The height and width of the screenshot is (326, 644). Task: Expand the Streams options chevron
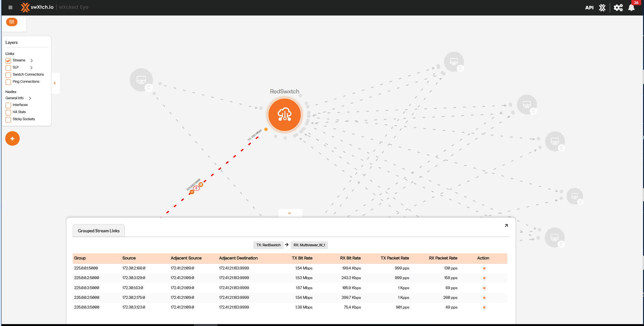(x=31, y=60)
